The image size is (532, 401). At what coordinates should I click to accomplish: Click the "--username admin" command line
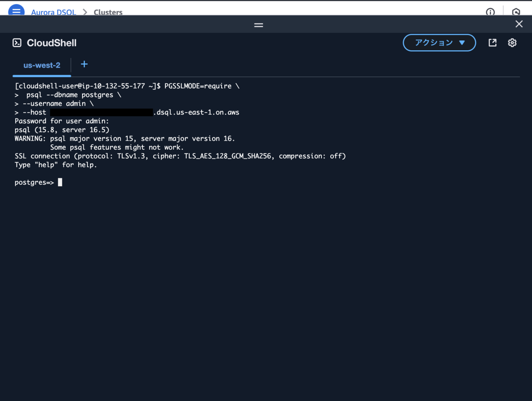(54, 103)
